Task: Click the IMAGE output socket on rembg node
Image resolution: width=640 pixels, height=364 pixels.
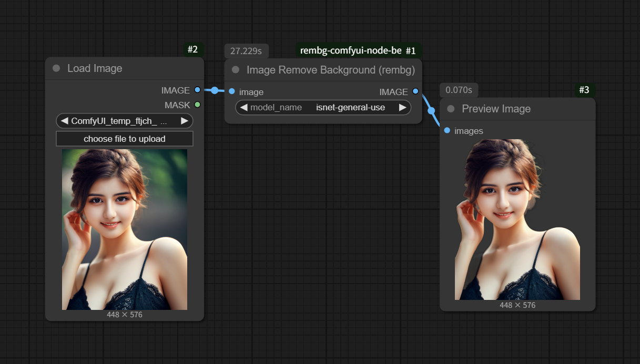Action: click(415, 91)
